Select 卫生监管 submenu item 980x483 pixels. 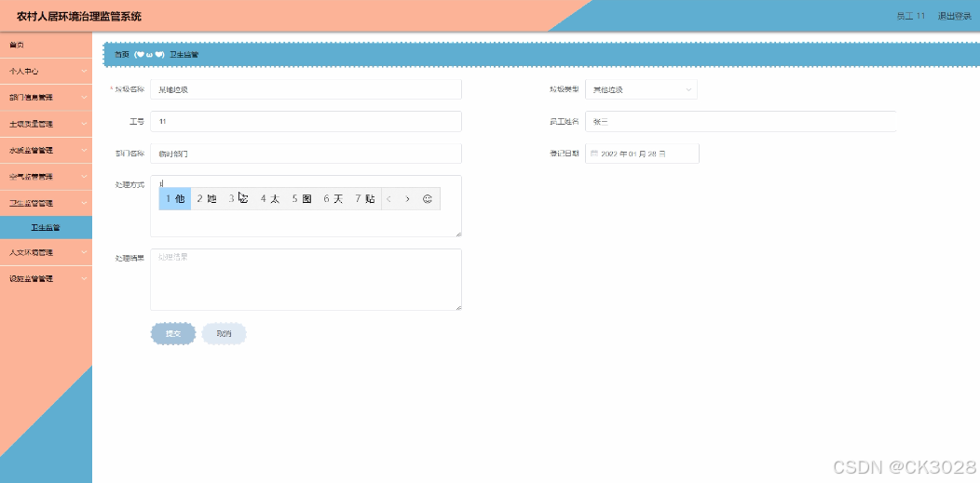[46, 228]
